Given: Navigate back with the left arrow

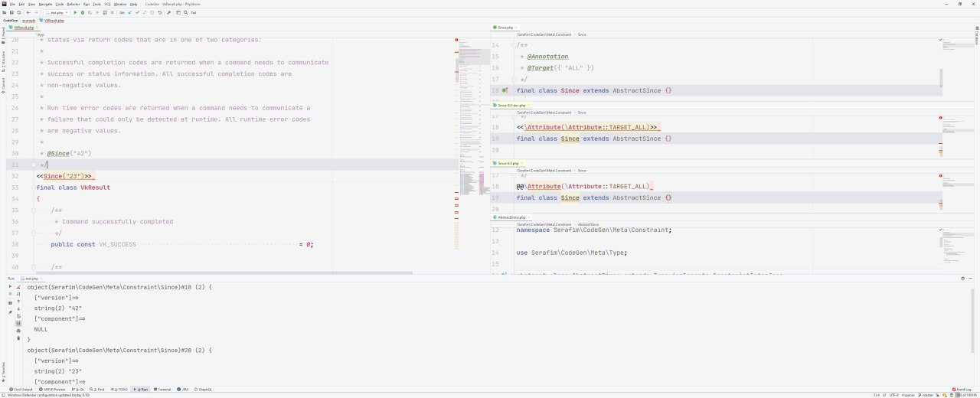Looking at the screenshot, I should pos(28,12).
